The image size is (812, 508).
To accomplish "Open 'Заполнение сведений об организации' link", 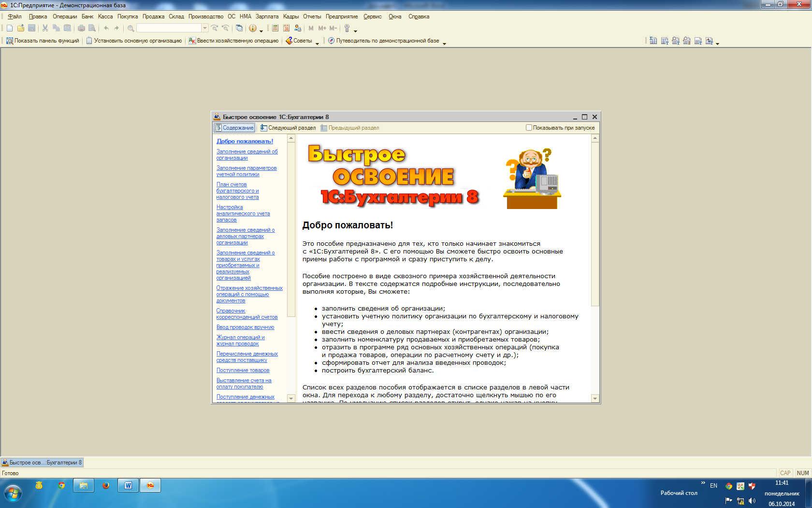I will 247,155.
